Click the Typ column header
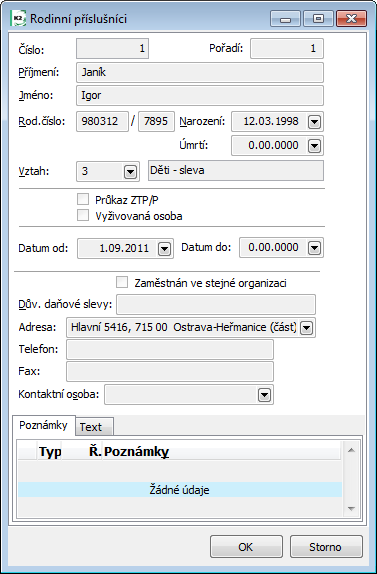The height and width of the screenshot is (574, 377). pyautogui.click(x=50, y=452)
